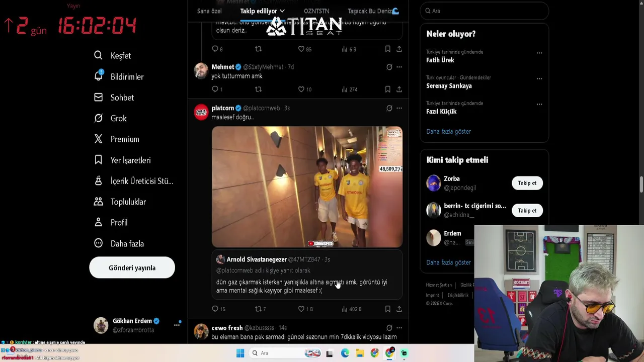Repost the platcorn post
This screenshot has width=644, height=362.
click(x=260, y=309)
